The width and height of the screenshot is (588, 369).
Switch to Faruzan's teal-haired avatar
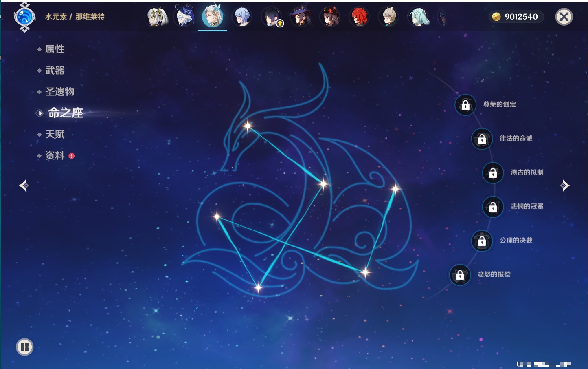click(x=418, y=17)
